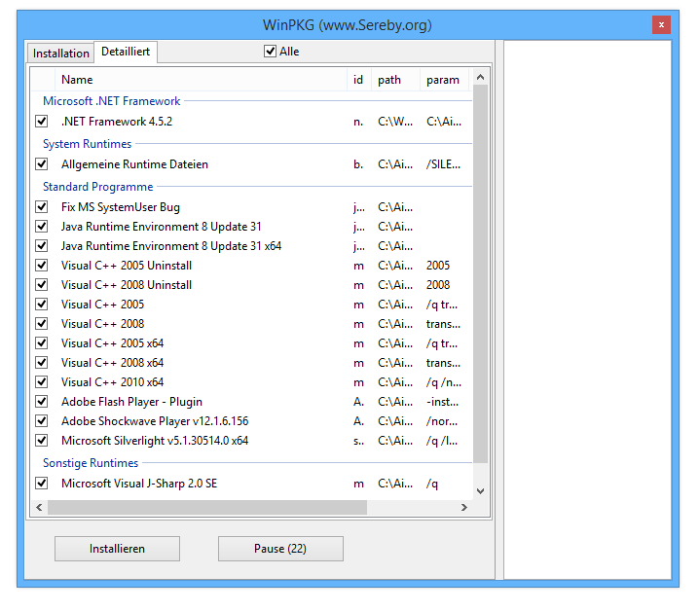Click the /q /n... param cell

(444, 382)
